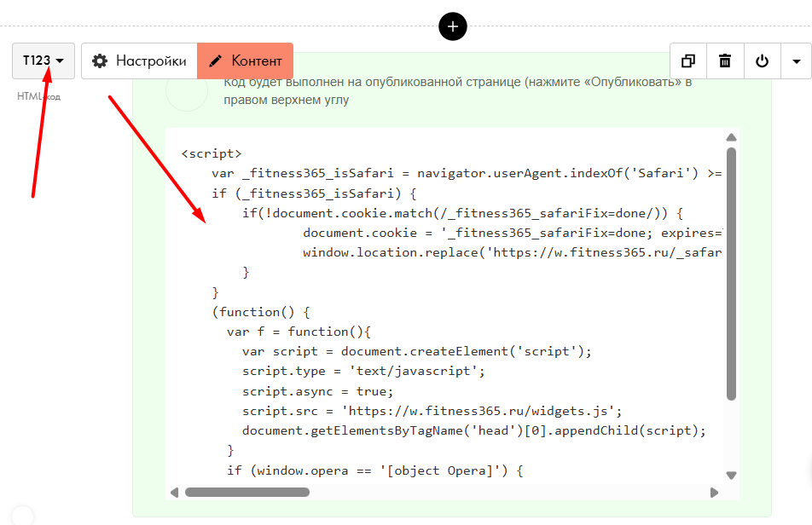This screenshot has width=812, height=525.
Task: Click the script.async = true line
Action: [x=317, y=391]
